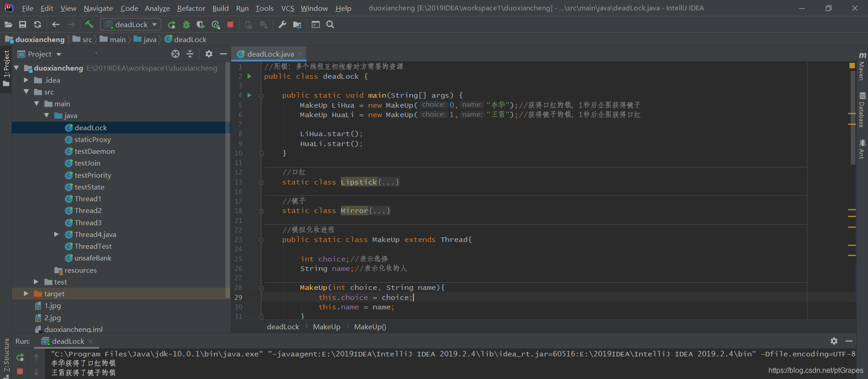868x379 pixels.
Task: Open the Build menu
Action: tap(220, 8)
